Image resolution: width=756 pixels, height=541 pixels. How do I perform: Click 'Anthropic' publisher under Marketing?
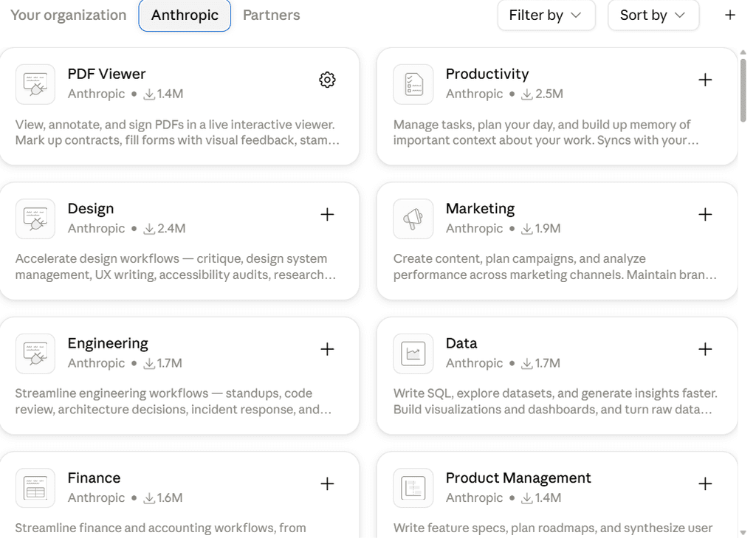(474, 229)
